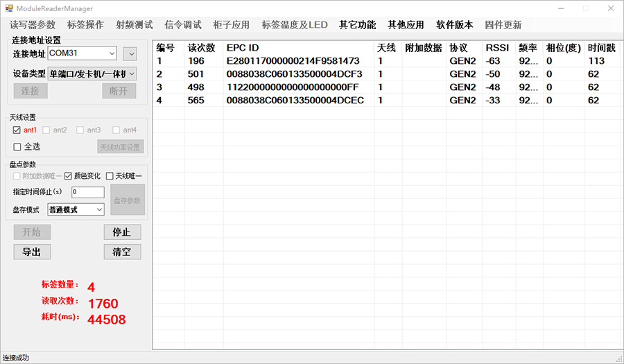Uncheck the 颜色变化 checkbox
This screenshot has width=624, height=364.
(x=69, y=176)
